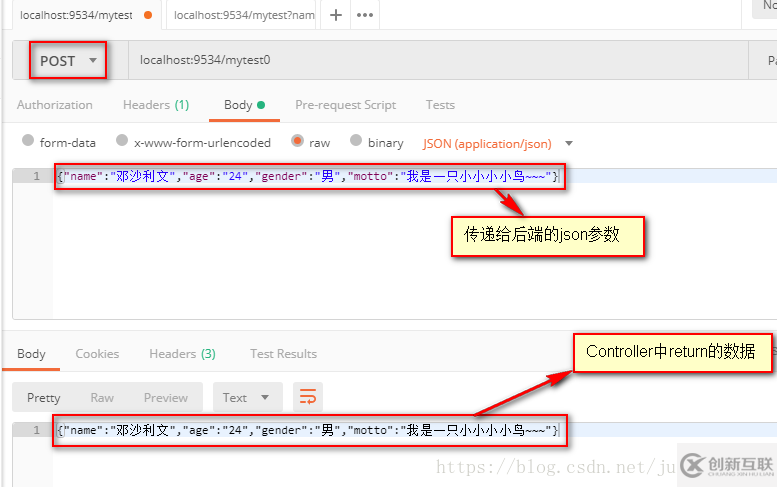Screen dimensions: 777x487
Task: Open the POST method dropdown
Action: coord(68,60)
